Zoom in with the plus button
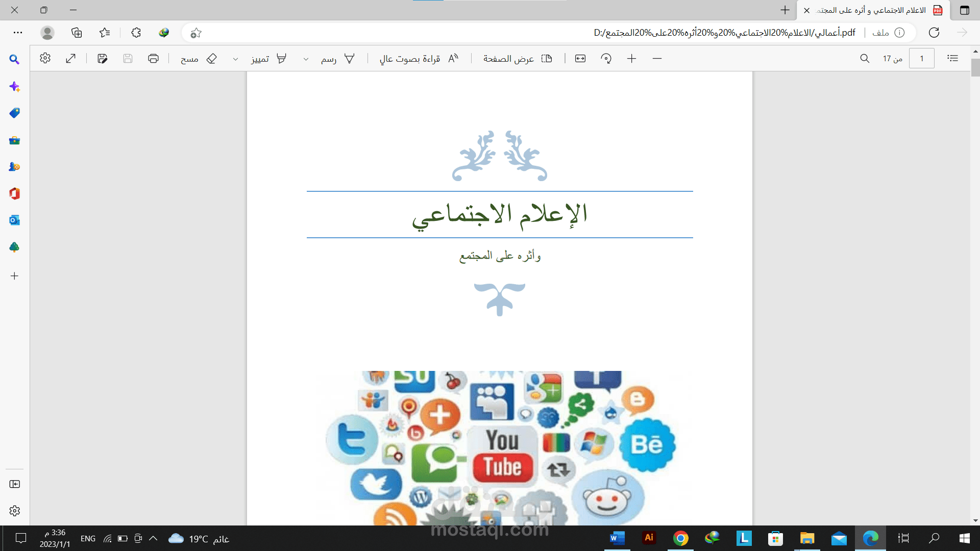The width and height of the screenshot is (980, 551). 631,59
